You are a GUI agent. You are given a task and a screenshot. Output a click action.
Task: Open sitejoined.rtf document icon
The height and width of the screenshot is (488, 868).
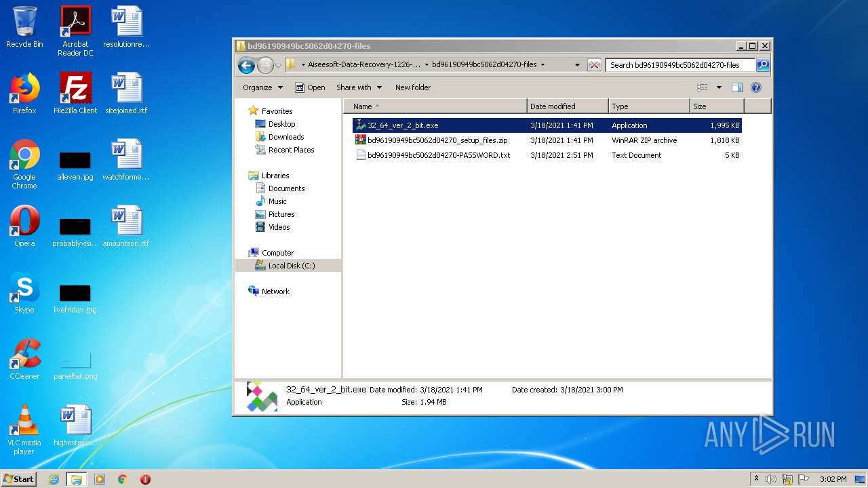[126, 94]
